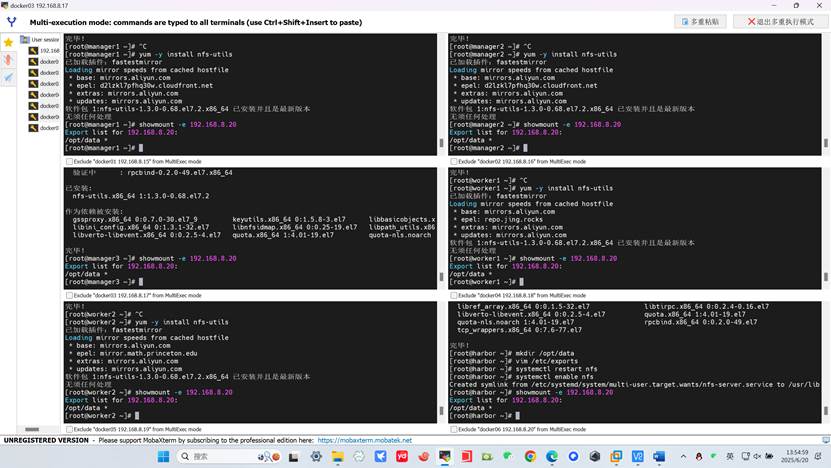Exclude docker05 192.168.8.19 from MultiExec mode
This screenshot has height=468, width=831.
pyautogui.click(x=69, y=429)
